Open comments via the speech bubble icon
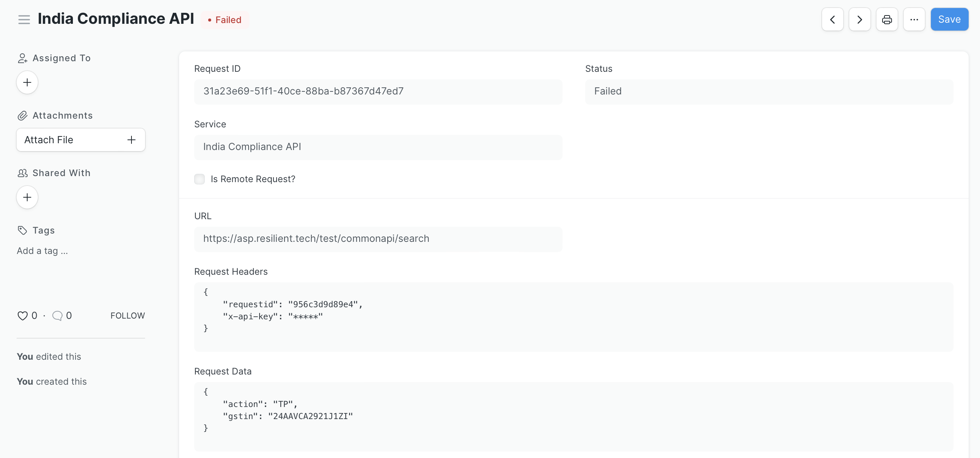980x458 pixels. point(57,316)
